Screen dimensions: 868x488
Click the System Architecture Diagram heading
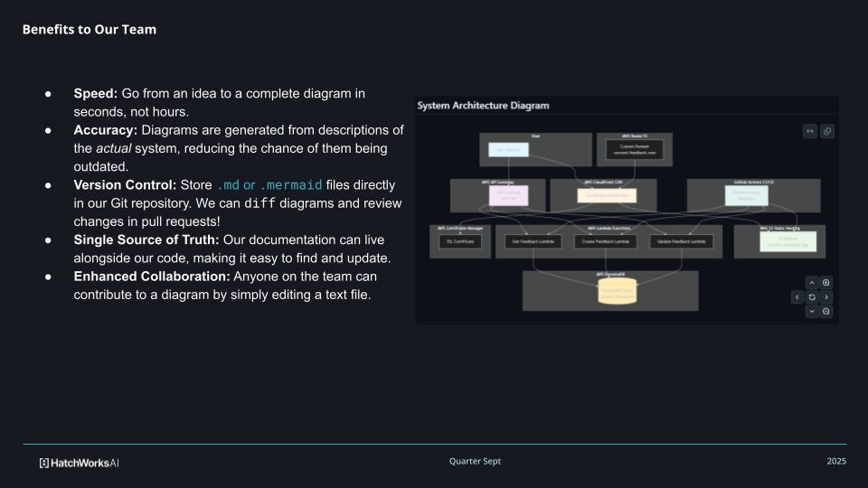pyautogui.click(x=483, y=106)
